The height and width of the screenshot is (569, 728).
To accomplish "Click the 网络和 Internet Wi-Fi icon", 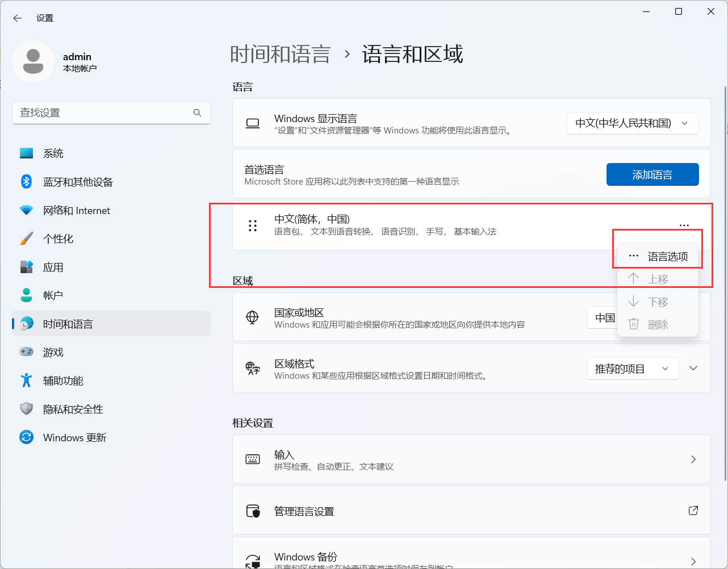I will [x=26, y=210].
